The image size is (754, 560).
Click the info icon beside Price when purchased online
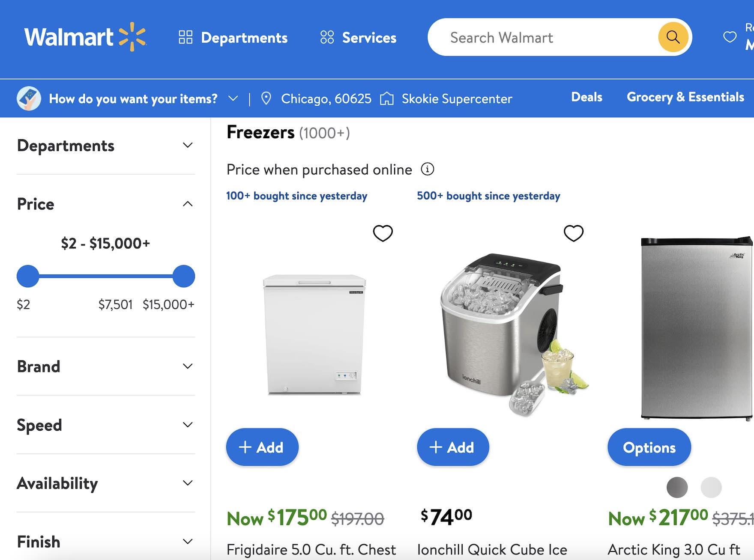[427, 169]
